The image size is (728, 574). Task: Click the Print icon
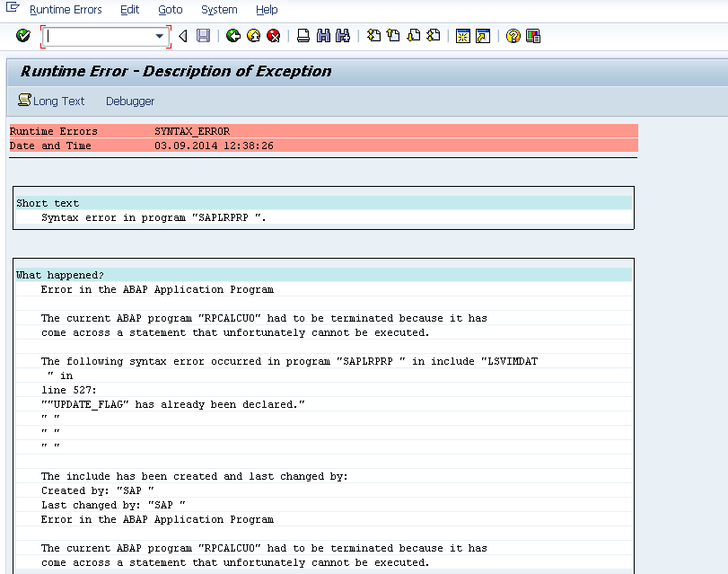click(303, 36)
